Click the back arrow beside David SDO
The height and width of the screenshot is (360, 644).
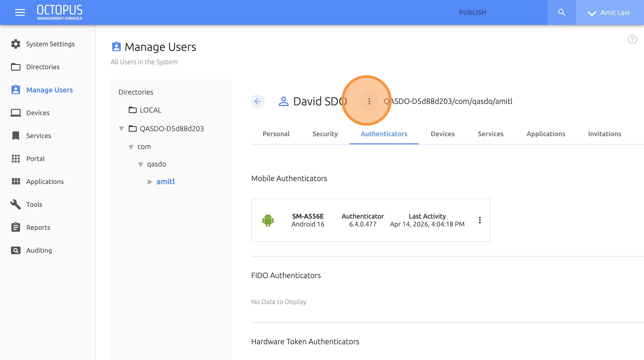(x=258, y=101)
